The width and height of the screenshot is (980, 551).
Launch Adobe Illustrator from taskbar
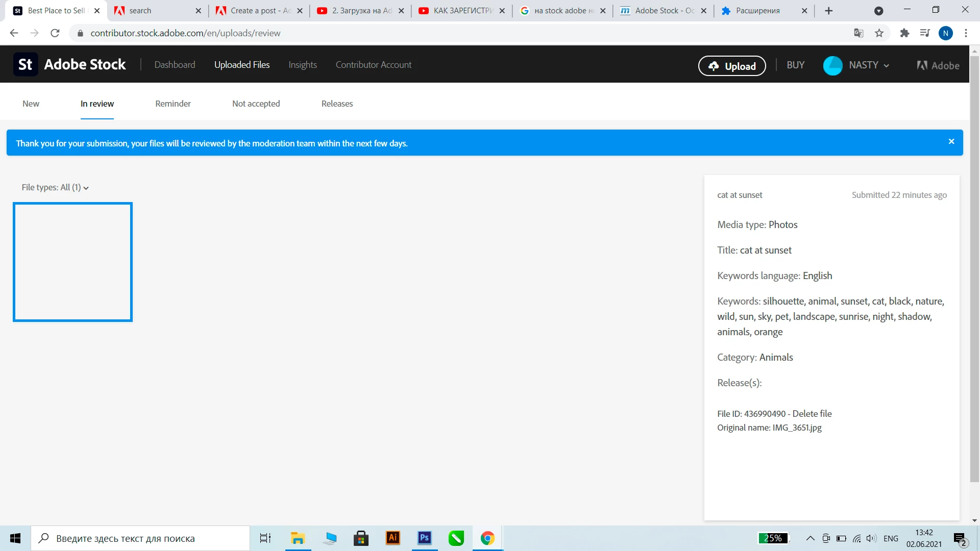click(x=393, y=538)
